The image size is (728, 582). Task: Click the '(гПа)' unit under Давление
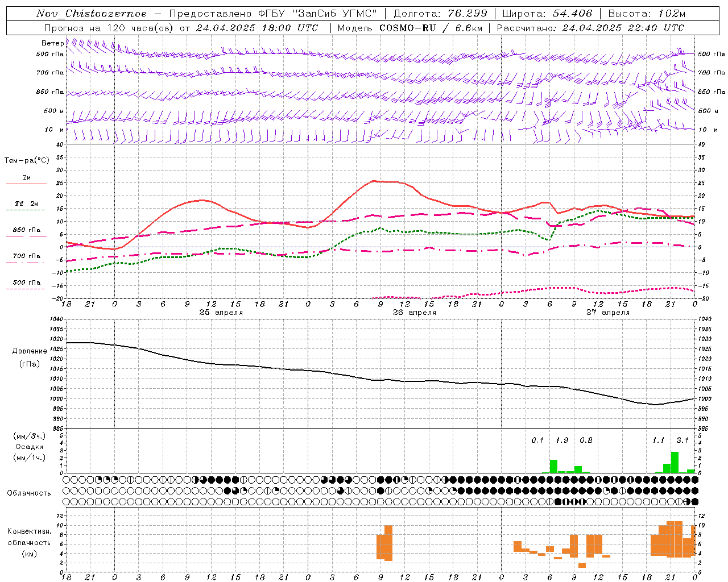pos(30,364)
